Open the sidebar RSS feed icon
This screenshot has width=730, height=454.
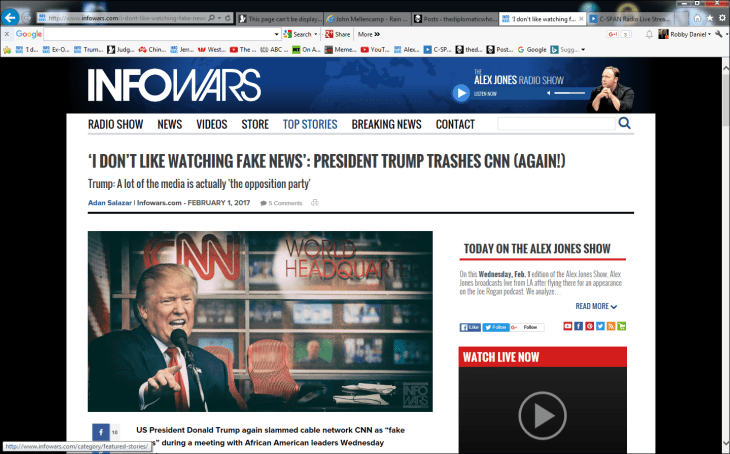[x=611, y=326]
